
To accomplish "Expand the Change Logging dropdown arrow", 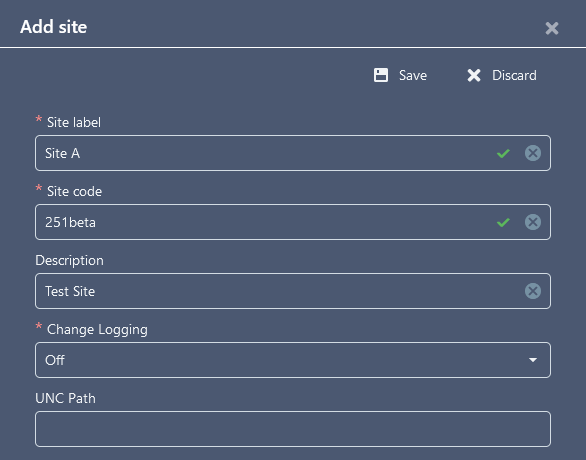I will [533, 360].
